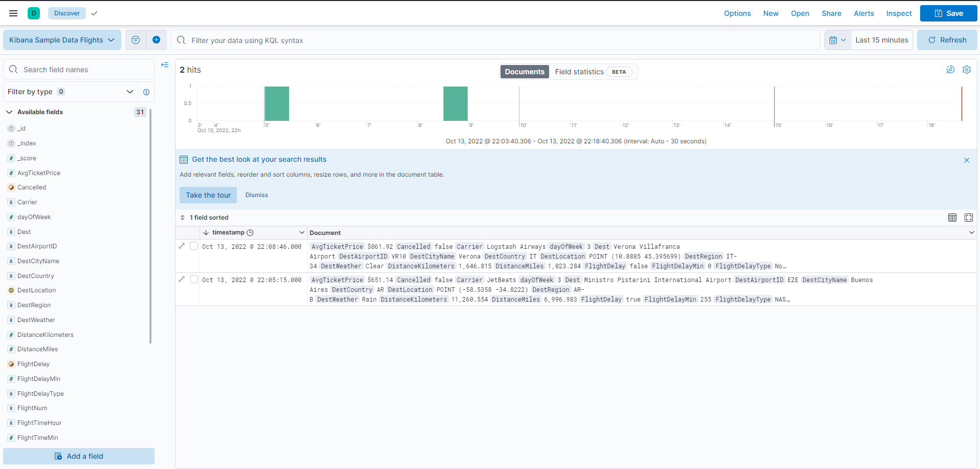This screenshot has width=980, height=469.
Task: Close the search results tour callout
Action: point(967,160)
